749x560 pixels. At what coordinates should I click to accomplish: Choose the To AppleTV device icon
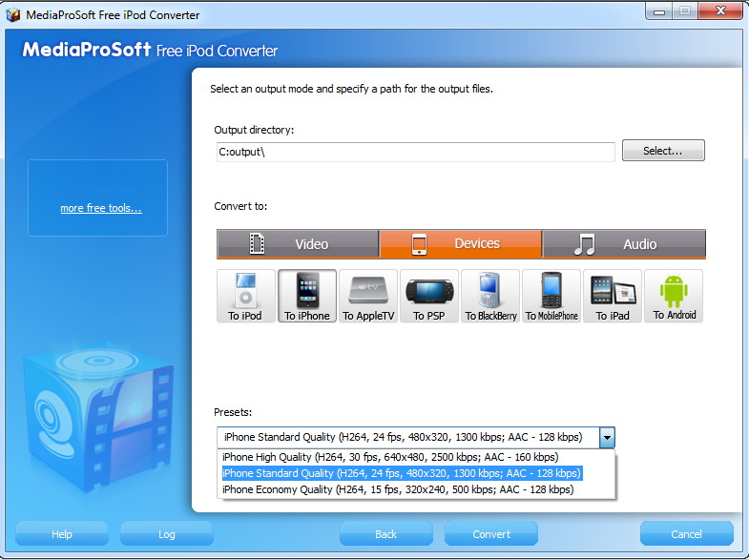pos(368,296)
